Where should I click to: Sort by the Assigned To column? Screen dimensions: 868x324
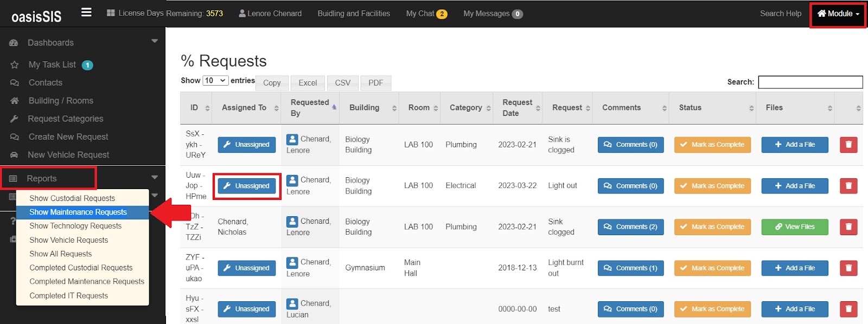246,108
